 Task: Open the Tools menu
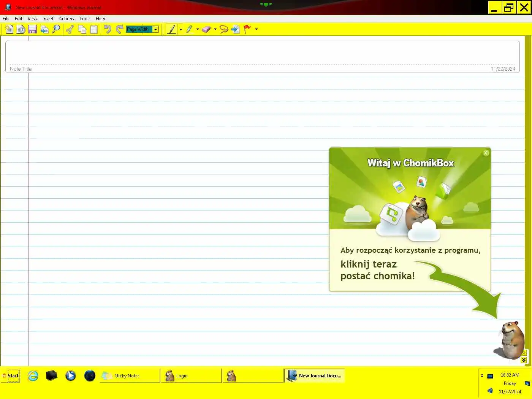tap(85, 19)
